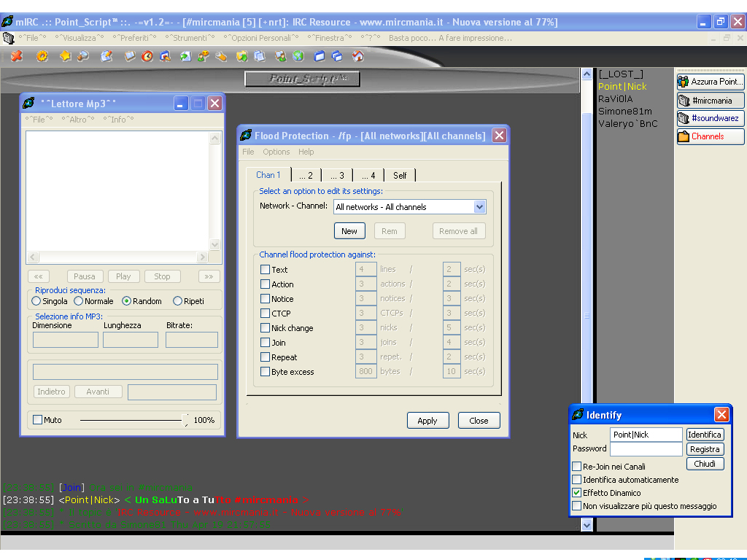
Task: Click the orange gear options toolbar icon
Action: tap(42, 56)
